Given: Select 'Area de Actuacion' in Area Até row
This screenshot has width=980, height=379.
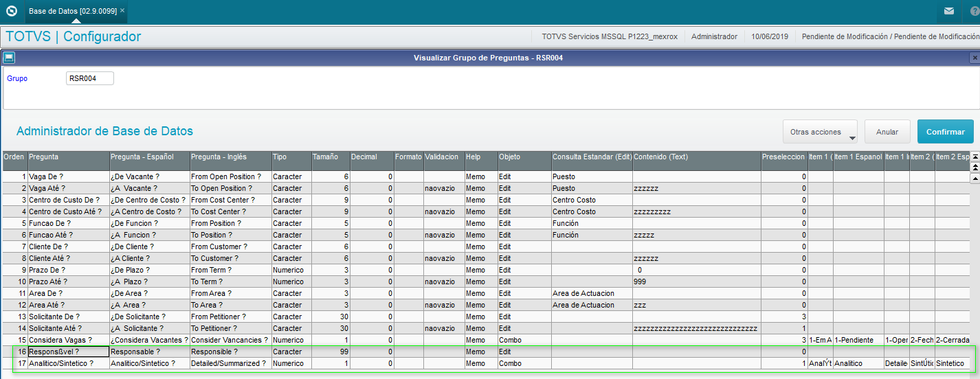Looking at the screenshot, I should point(592,305).
